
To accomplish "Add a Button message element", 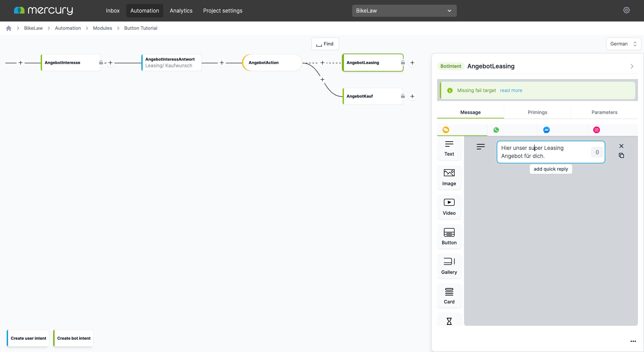I will tap(449, 237).
